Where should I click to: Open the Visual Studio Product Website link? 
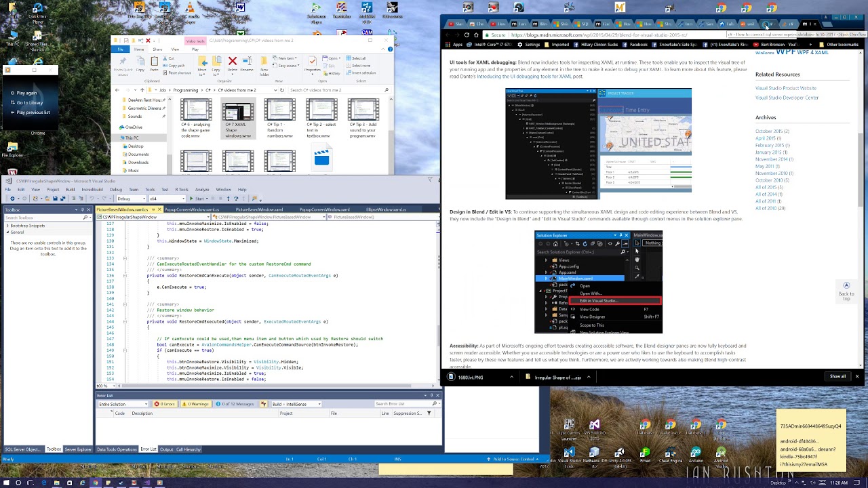tap(785, 88)
